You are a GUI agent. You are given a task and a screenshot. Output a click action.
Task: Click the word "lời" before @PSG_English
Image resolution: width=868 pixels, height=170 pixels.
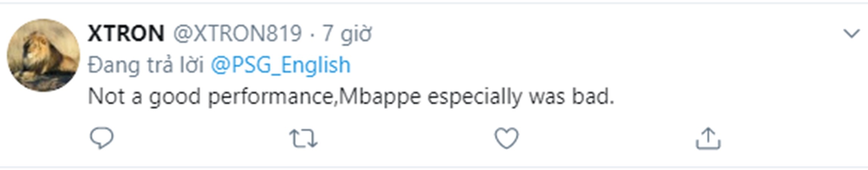click(x=191, y=65)
